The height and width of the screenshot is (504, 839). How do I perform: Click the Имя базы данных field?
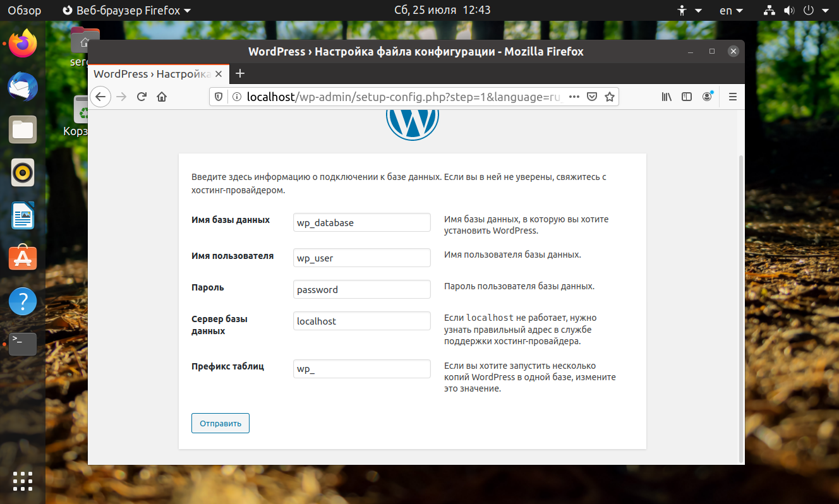[x=361, y=222]
